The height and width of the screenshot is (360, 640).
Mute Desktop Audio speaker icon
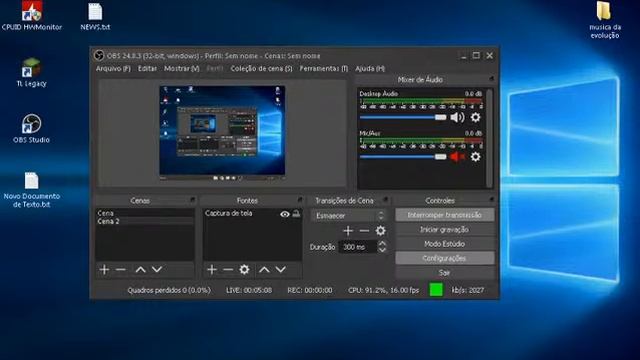[457, 118]
